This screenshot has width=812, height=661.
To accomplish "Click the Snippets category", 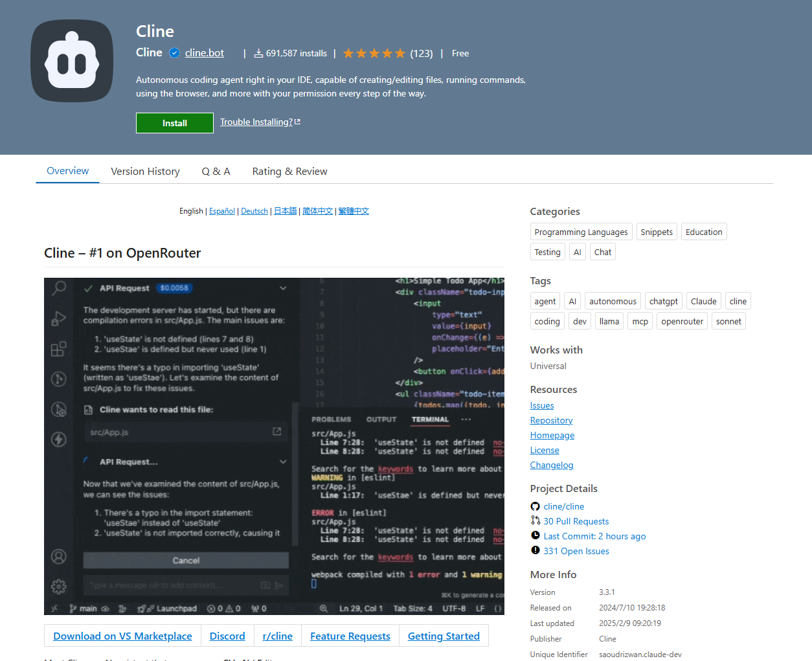I will tap(657, 232).
